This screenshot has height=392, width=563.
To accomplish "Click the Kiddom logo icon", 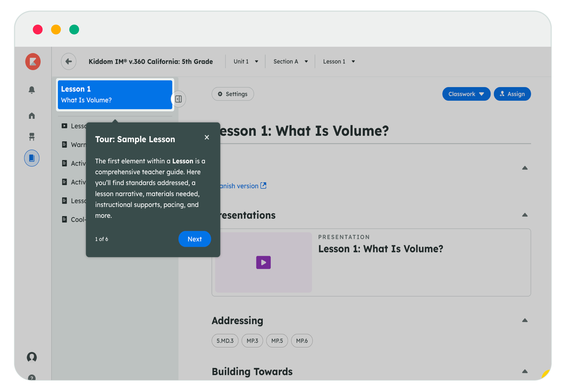I will pos(33,61).
